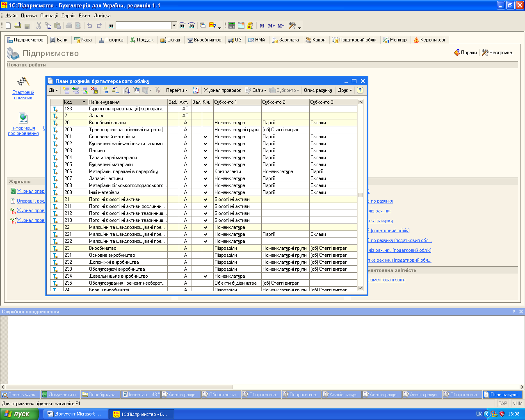Toggle Кіл. checkmark for account 234
The width and height of the screenshot is (525, 420).
[205, 276]
